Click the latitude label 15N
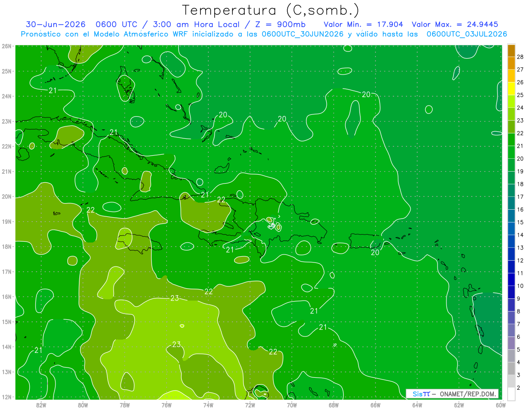The height and width of the screenshot is (411, 532). click(6, 321)
